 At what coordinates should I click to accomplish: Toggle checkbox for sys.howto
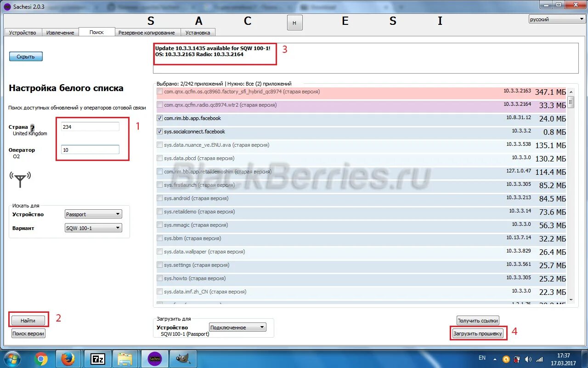coord(159,278)
